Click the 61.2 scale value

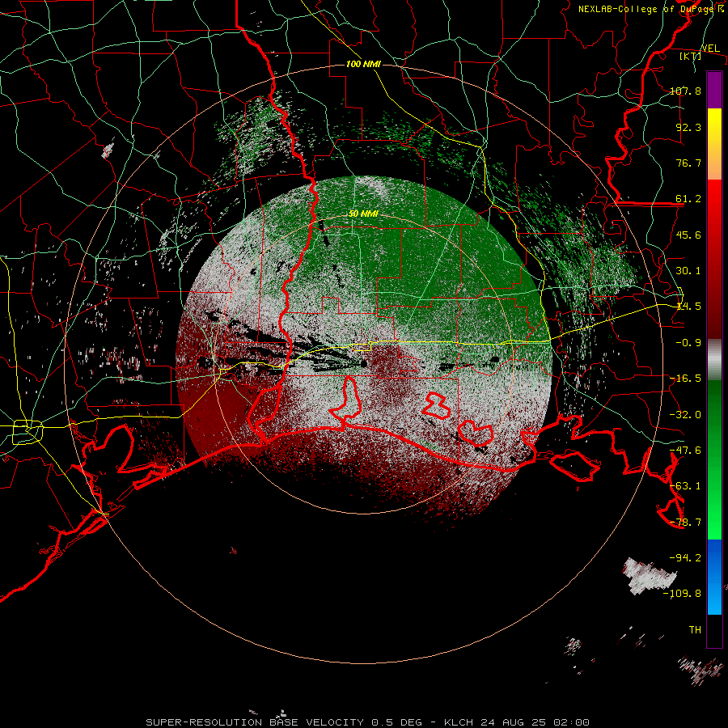coord(688,199)
